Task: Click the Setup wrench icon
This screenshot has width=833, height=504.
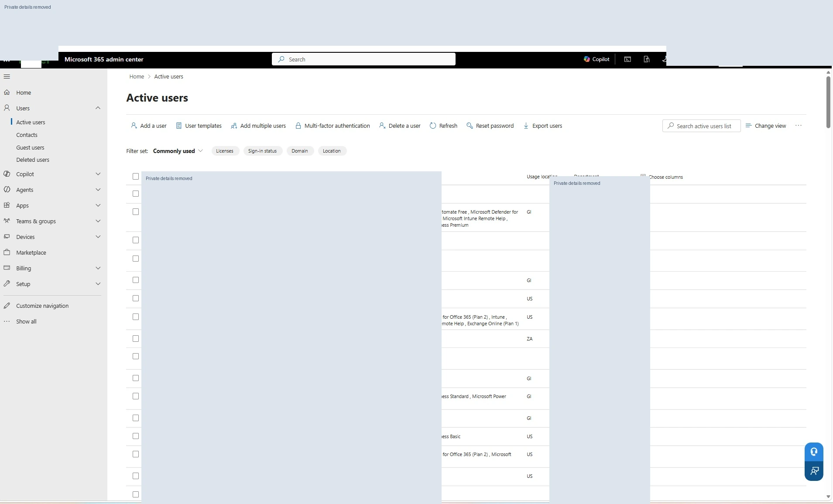Action: click(7, 283)
